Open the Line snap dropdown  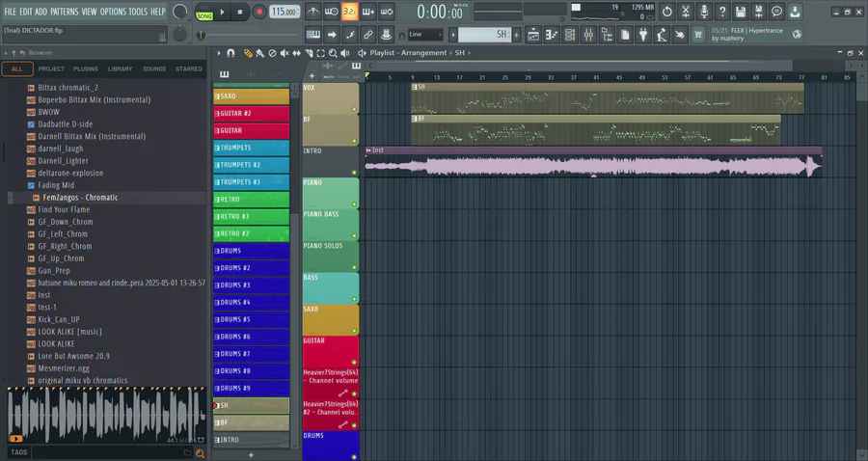424,35
